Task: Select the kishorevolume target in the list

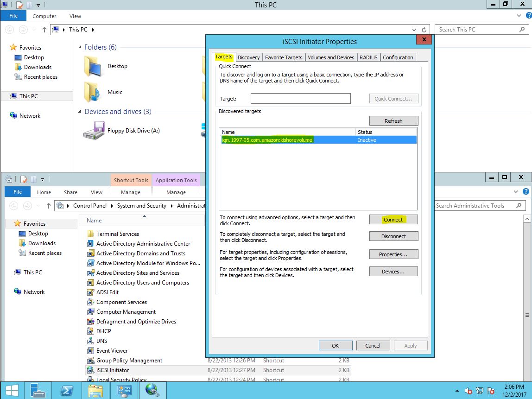Action: tap(267, 140)
